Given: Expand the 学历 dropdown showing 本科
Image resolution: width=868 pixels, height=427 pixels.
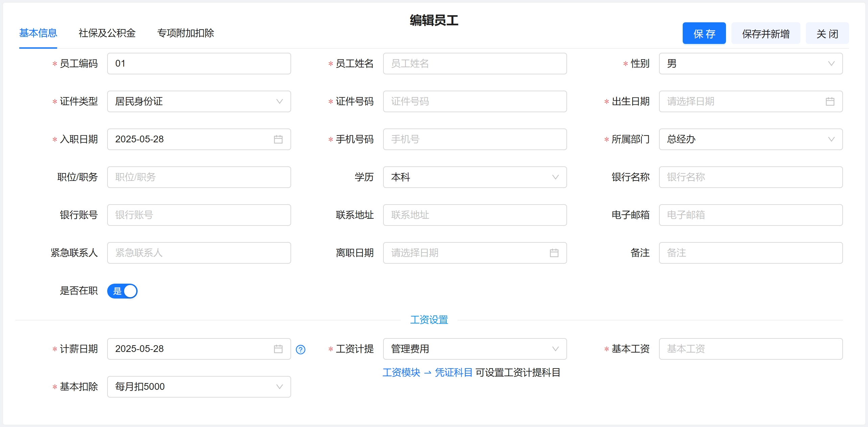Looking at the screenshot, I should pyautogui.click(x=474, y=177).
